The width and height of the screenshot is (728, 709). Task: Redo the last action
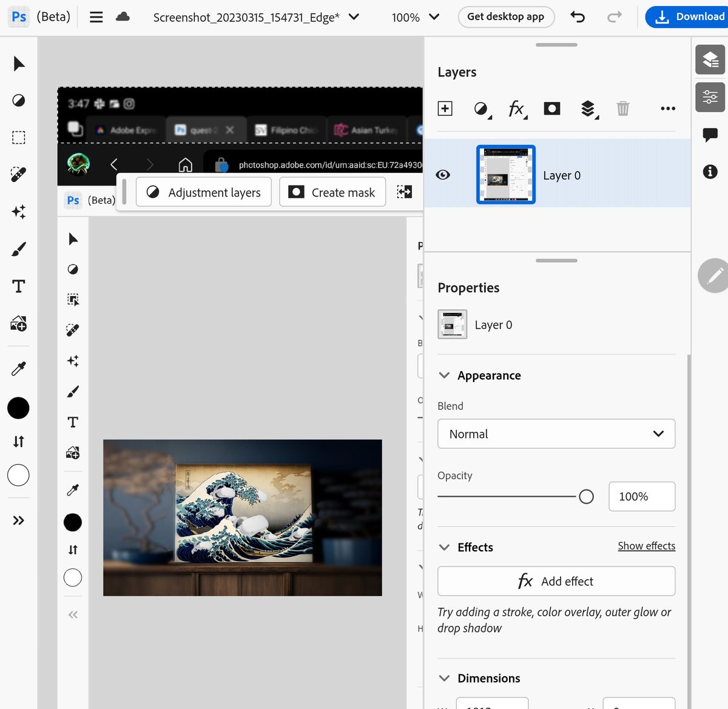point(615,17)
